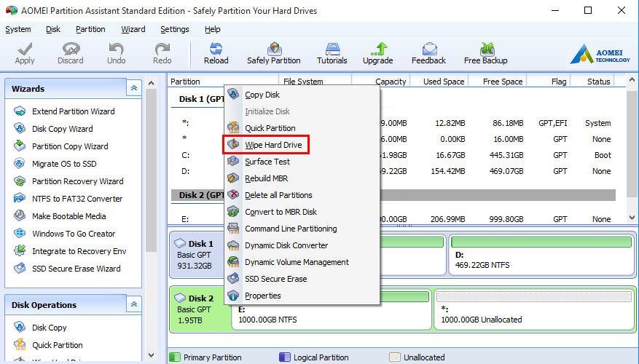The image size is (639, 364).
Task: Collapse the Wizards panel
Action: click(x=133, y=88)
